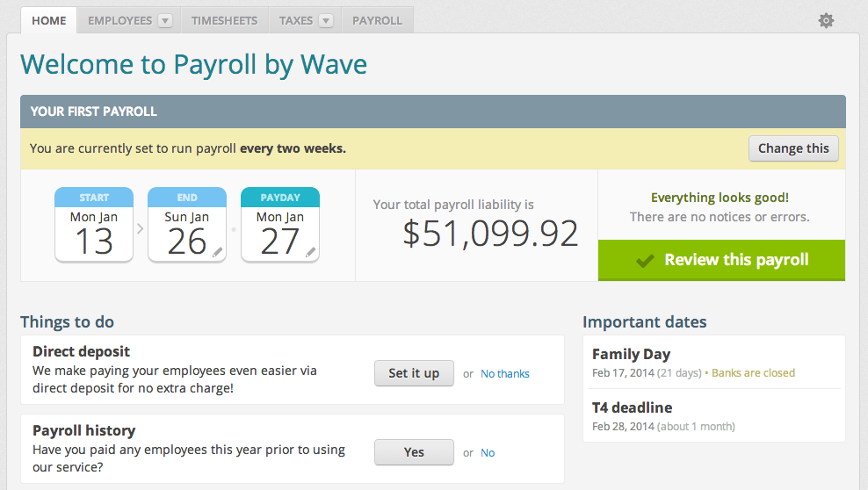Click the Change this button

click(x=793, y=148)
